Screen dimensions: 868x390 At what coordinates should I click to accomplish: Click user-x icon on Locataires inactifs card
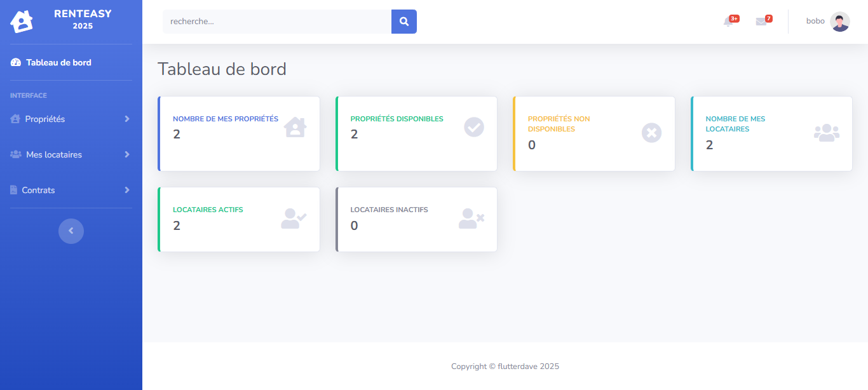click(x=471, y=219)
